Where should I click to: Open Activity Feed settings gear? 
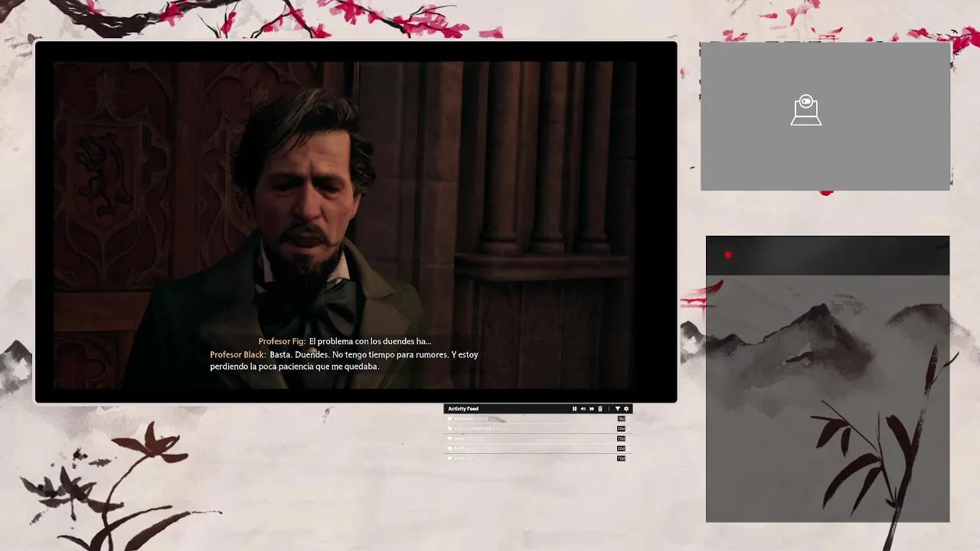tap(626, 409)
